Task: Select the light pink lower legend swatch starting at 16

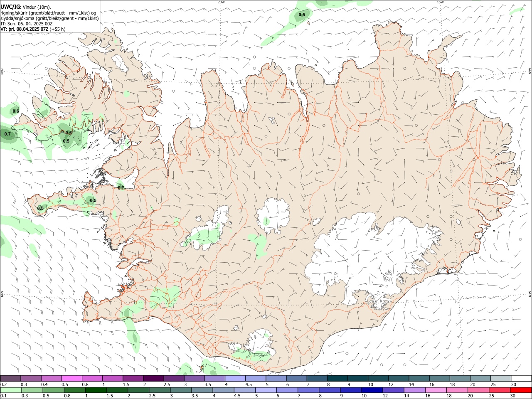Action: pyautogui.click(x=435, y=390)
